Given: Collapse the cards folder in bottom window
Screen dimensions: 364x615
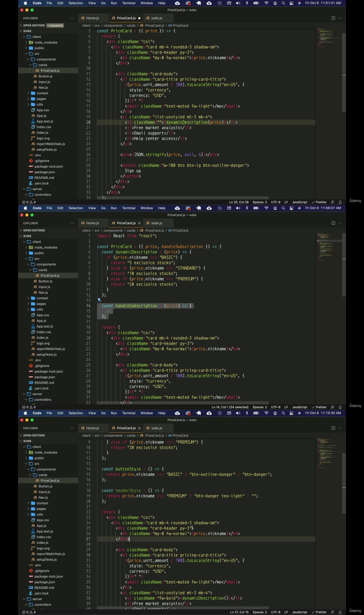Looking at the screenshot, I should (43, 475).
